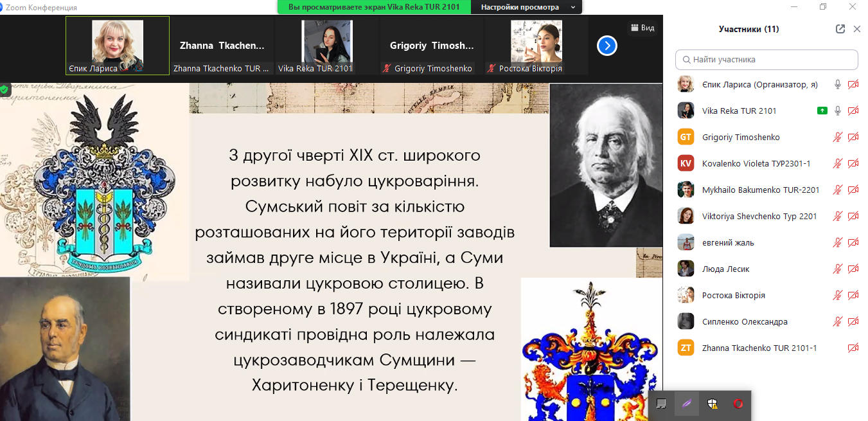Viewport: 868px width, 421px height.
Task: Open the Настройки просмотра dropdown
Action: click(526, 7)
